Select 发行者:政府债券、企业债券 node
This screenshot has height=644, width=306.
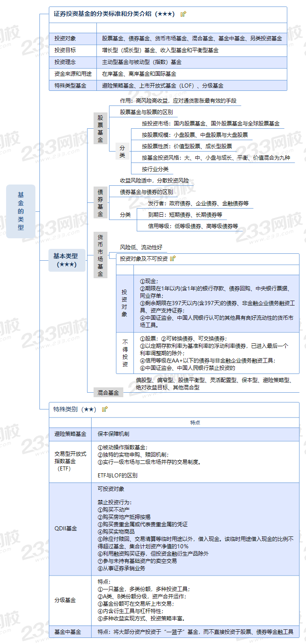click(198, 203)
